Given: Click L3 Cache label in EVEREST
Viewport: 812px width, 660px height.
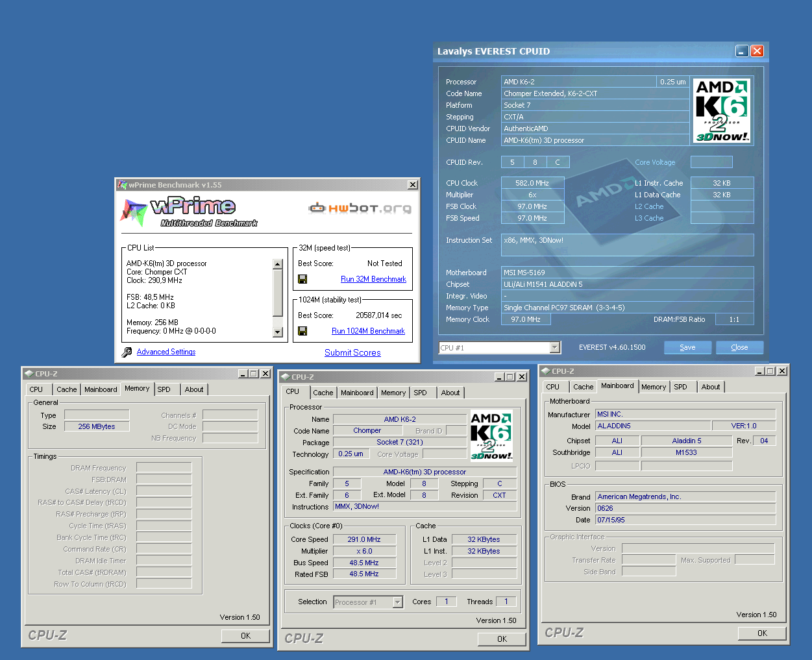Looking at the screenshot, I should [649, 218].
